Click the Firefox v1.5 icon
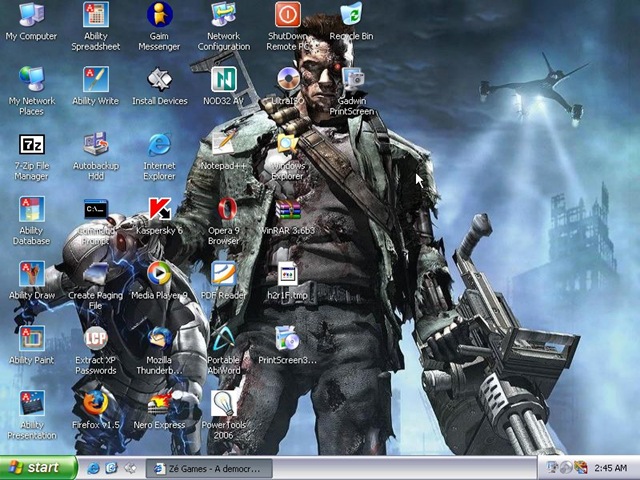Screen dimensions: 640x480 coord(96,403)
